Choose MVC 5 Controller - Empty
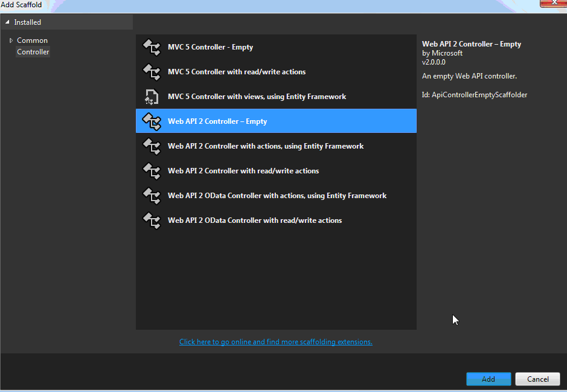This screenshot has height=392, width=567. [277, 47]
